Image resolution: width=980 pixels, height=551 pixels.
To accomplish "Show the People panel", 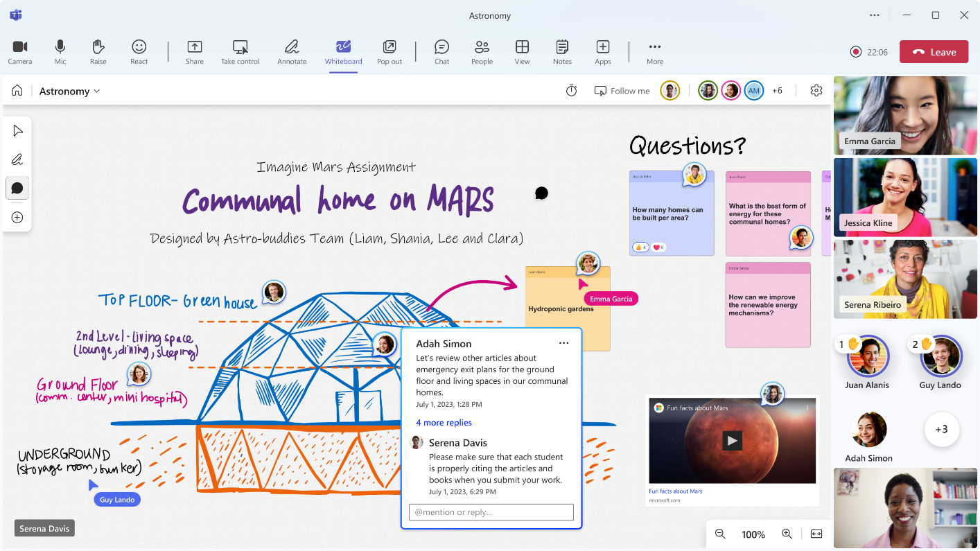I will pos(482,51).
